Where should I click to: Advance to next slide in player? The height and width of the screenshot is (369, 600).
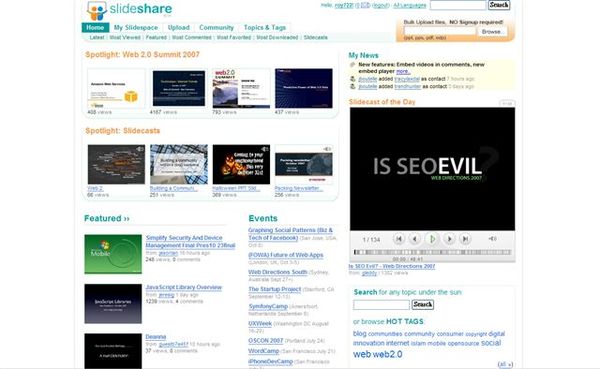tap(449, 239)
